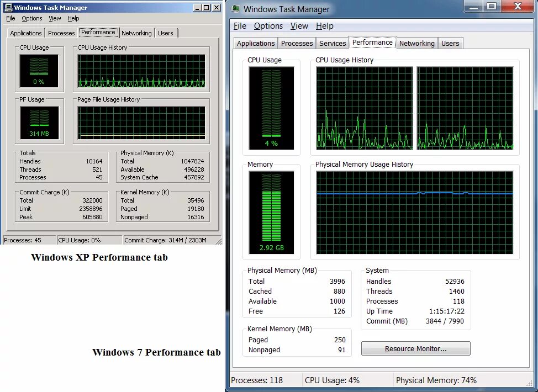Image resolution: width=538 pixels, height=392 pixels.
Task: Click the XP Commit Charge Peak value 605880
Action: pos(92,217)
